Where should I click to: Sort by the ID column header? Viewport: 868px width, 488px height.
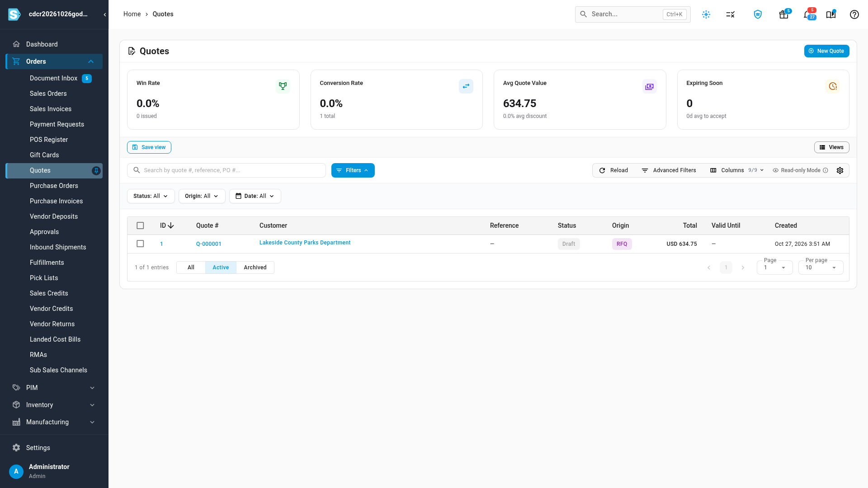(167, 225)
